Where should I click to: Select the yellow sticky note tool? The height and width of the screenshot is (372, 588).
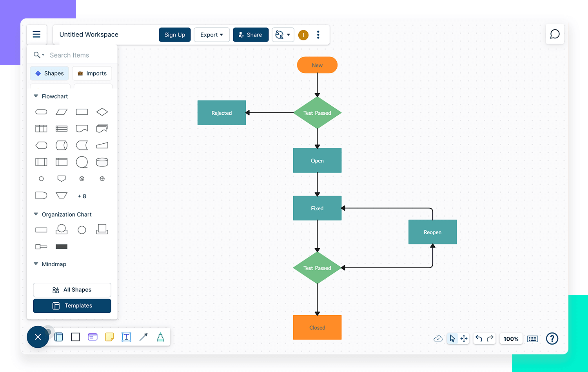(110, 337)
